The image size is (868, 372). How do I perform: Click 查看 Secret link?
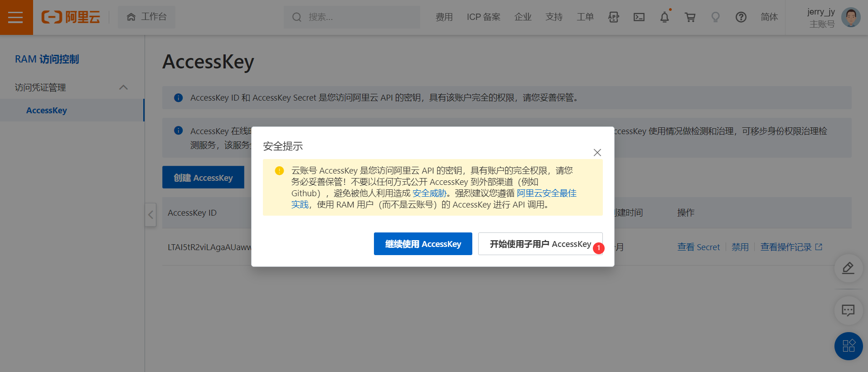click(x=698, y=247)
